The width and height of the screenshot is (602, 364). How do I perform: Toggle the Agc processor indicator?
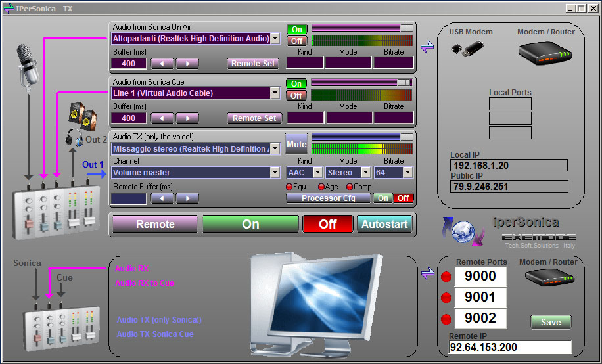pyautogui.click(x=321, y=187)
